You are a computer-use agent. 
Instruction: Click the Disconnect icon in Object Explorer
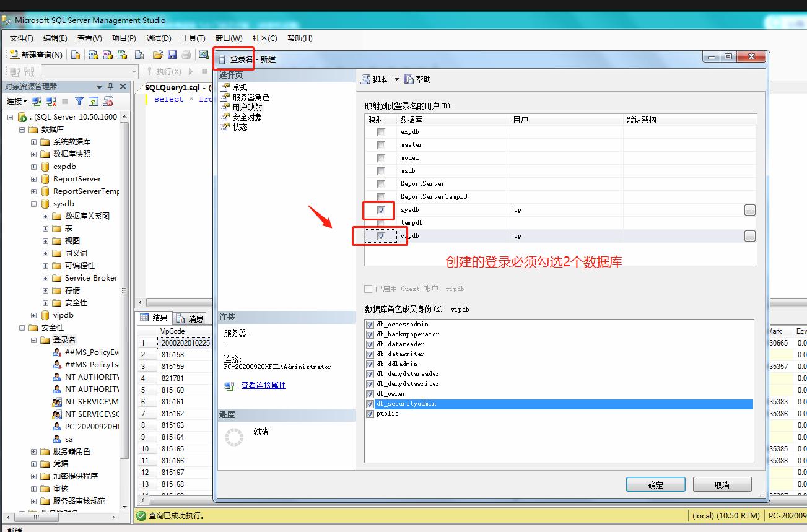click(51, 101)
